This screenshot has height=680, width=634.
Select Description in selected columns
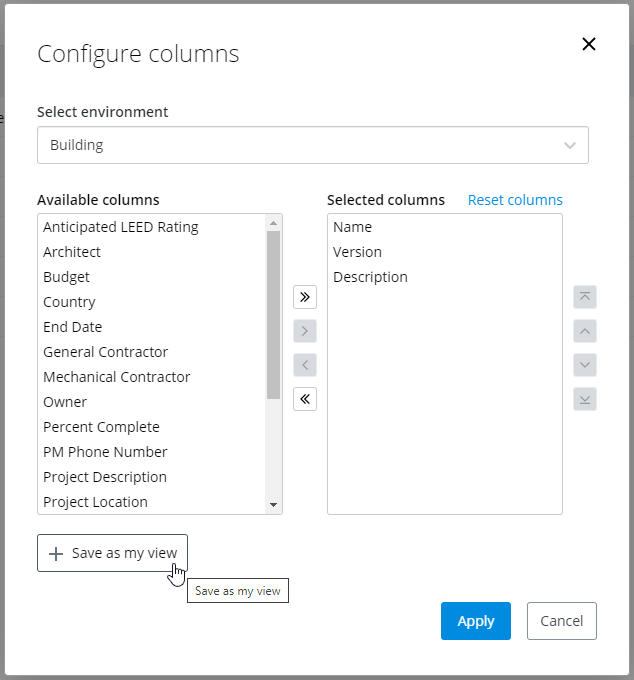pos(370,277)
